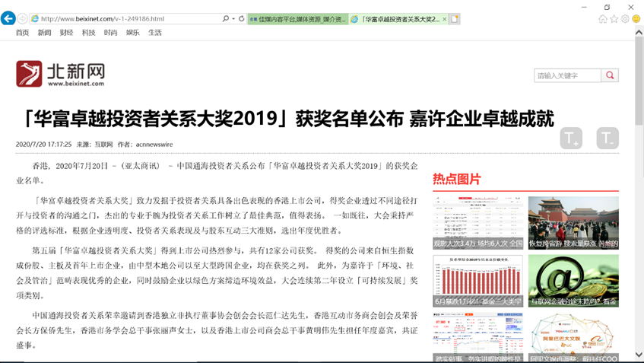Open browser tools gear icon
Screen dimensions: 644x363
click(625, 19)
